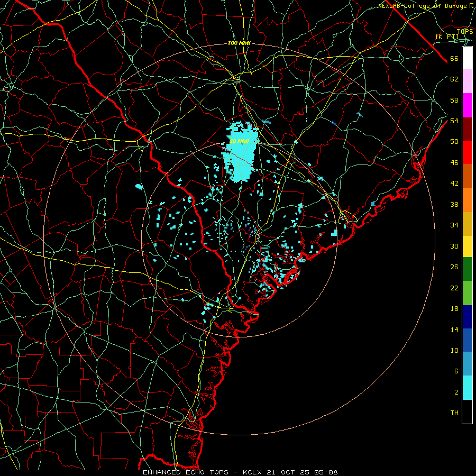The width and height of the screenshot is (476, 476).
Task: Select the magenta swatch on the color scale
Action: (x=467, y=105)
